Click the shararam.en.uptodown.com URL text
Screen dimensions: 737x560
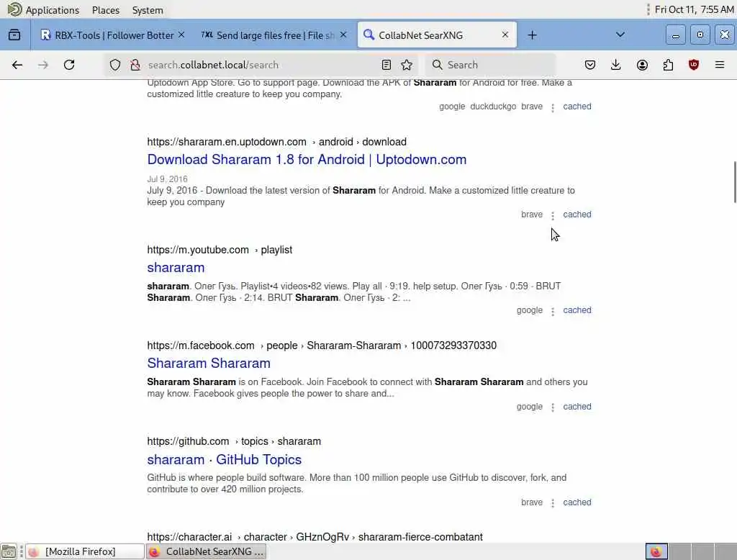[x=227, y=142]
